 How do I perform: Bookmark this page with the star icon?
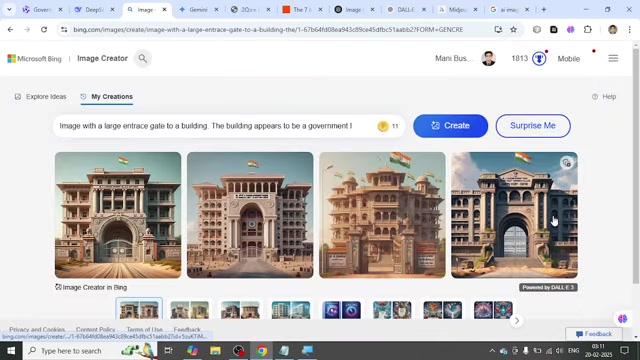[x=513, y=29]
